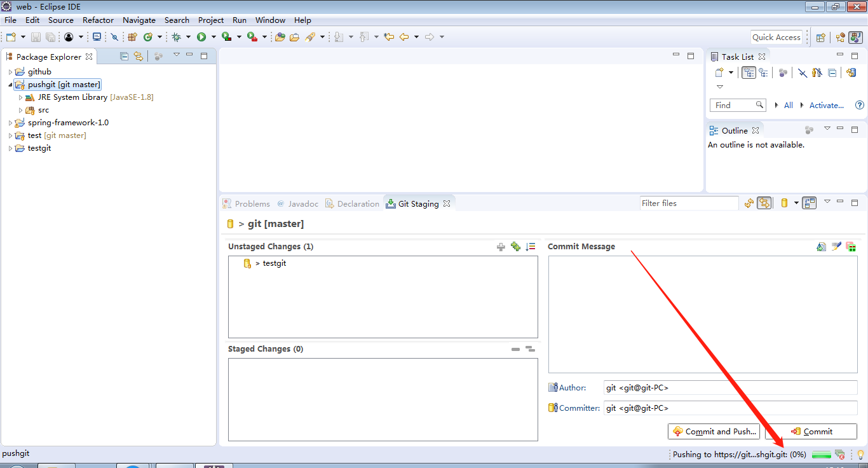This screenshot has height=468, width=868.
Task: Toggle Link with Editor and Selection in Git Staging
Action: click(x=764, y=203)
